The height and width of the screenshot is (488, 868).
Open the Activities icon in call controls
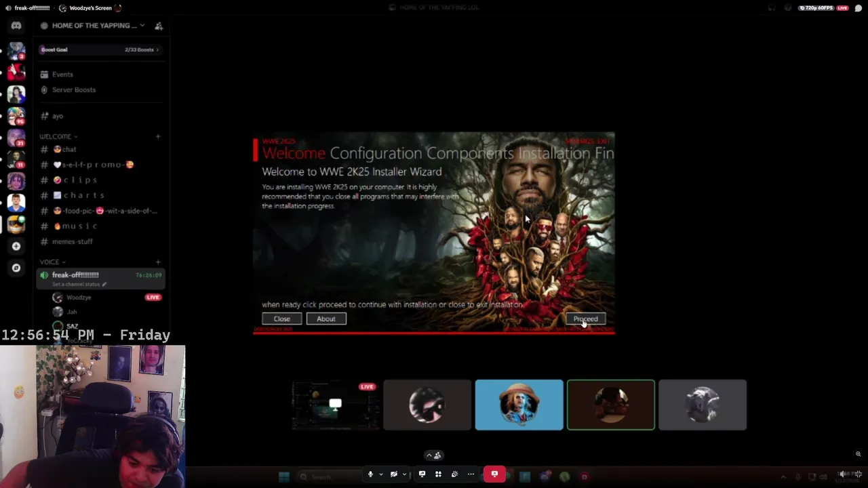438,474
